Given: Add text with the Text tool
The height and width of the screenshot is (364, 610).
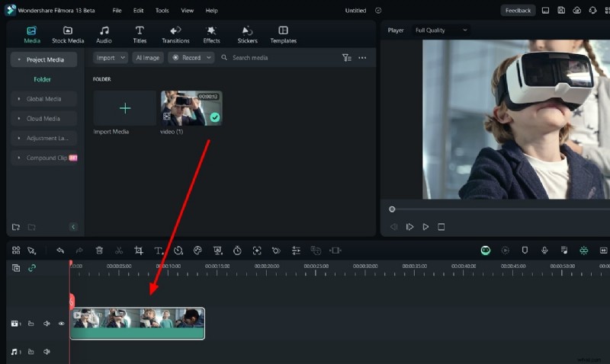Looking at the screenshot, I should 159,251.
